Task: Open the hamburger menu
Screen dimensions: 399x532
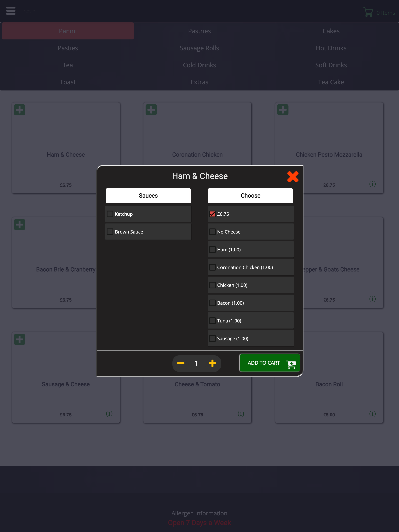Action: 11,11
